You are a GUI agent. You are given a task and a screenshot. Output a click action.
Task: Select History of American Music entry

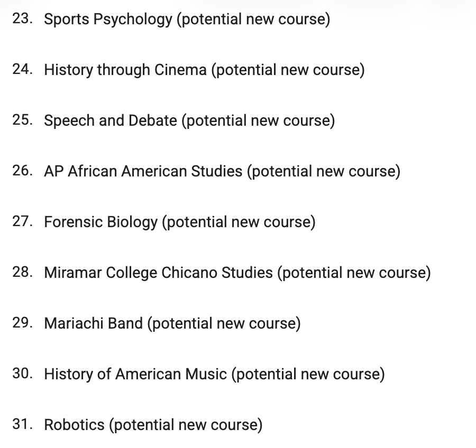click(x=135, y=374)
